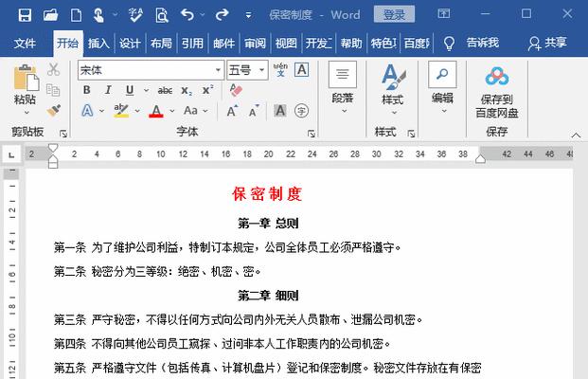Click the phonetic guide wén icon
588x379 pixels.
pyautogui.click(x=280, y=70)
